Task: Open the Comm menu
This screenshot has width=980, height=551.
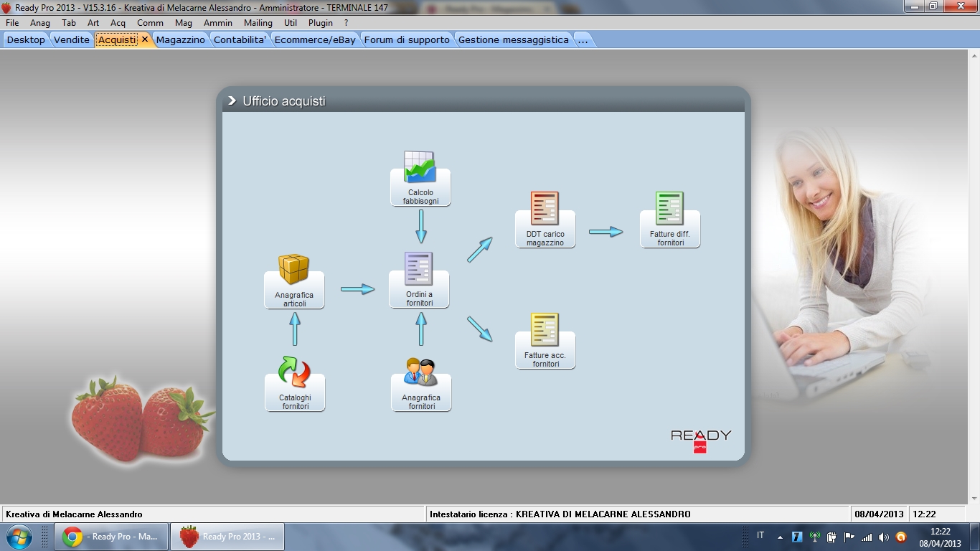Action: [150, 22]
